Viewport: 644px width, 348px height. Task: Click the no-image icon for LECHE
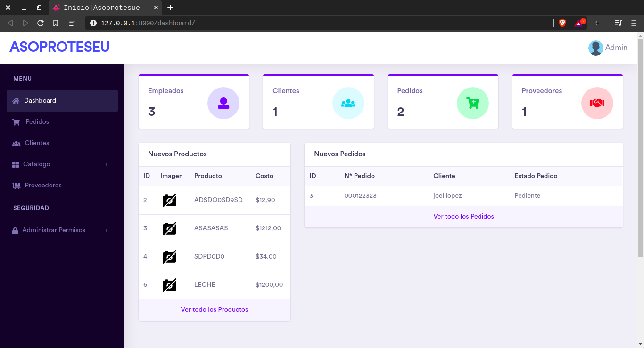tap(169, 285)
